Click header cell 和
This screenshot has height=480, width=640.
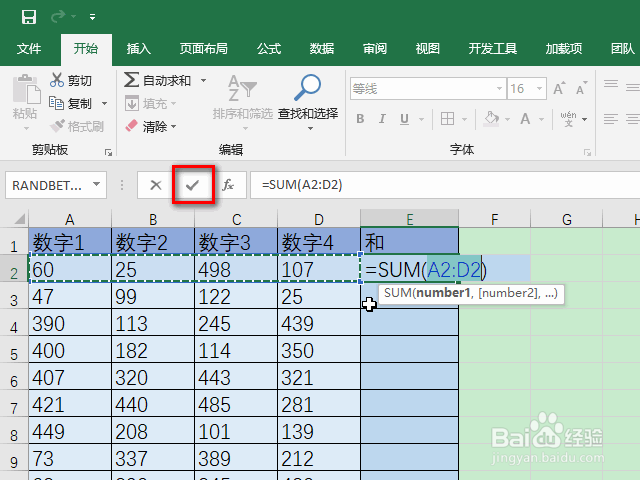pyautogui.click(x=409, y=242)
